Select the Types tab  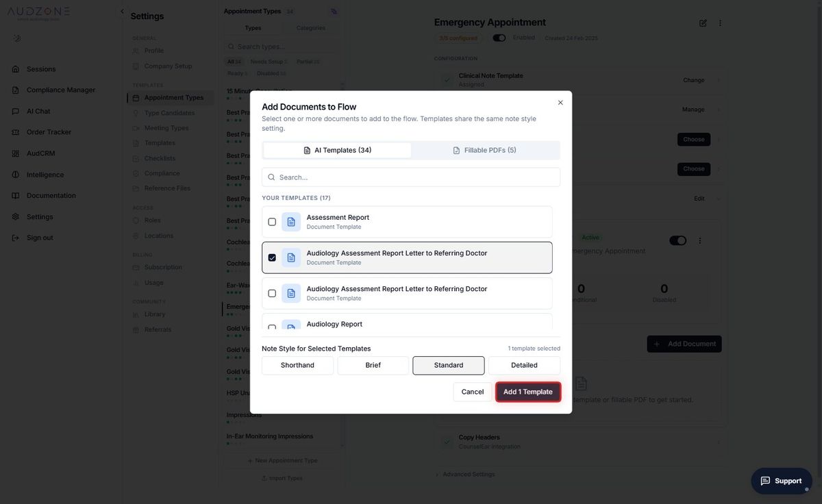253,28
